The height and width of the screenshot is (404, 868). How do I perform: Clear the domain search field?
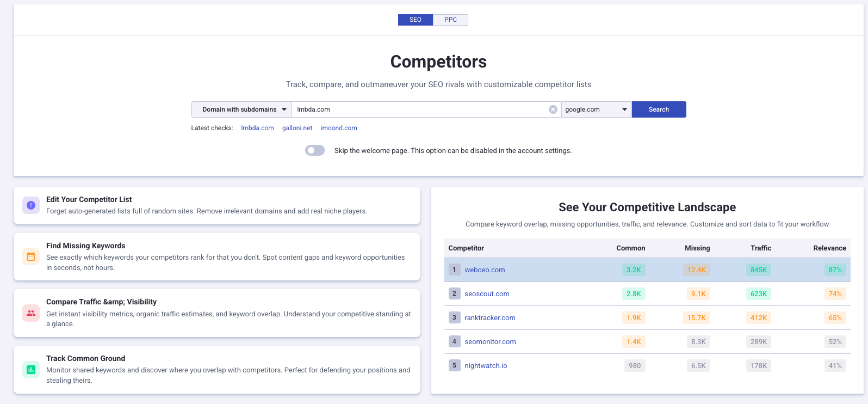pos(553,109)
